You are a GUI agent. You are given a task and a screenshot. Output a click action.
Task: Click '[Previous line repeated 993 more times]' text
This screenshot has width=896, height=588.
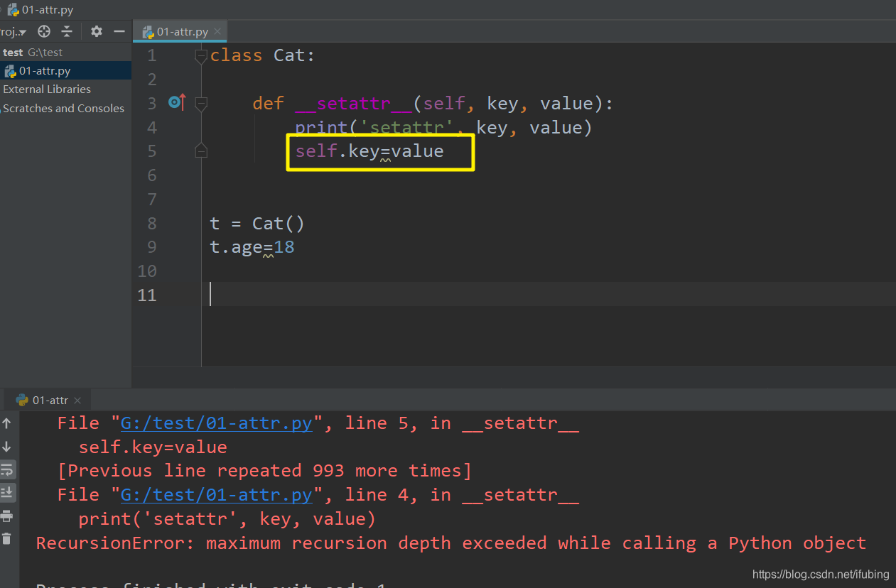[265, 471]
